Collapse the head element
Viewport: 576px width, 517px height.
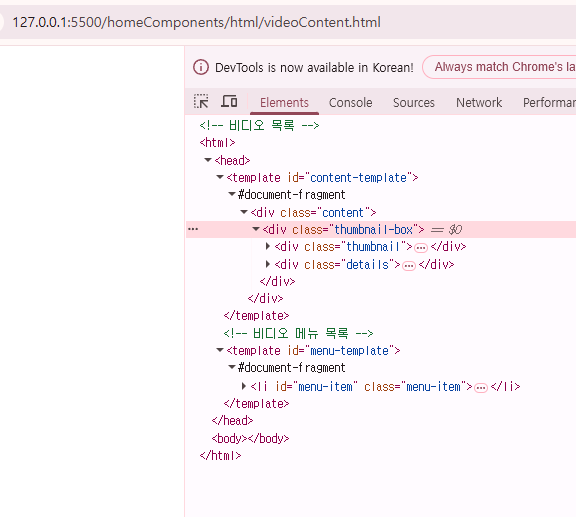click(x=208, y=160)
